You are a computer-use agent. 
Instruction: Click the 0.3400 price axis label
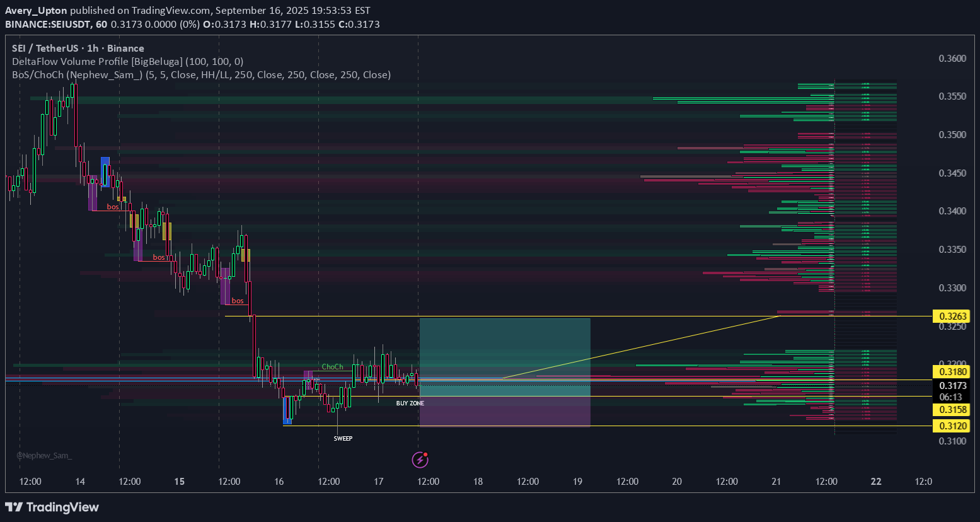tap(952, 211)
